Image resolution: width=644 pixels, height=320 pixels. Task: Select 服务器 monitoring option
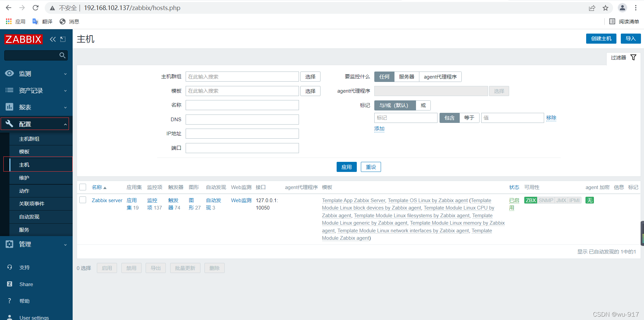coord(407,77)
